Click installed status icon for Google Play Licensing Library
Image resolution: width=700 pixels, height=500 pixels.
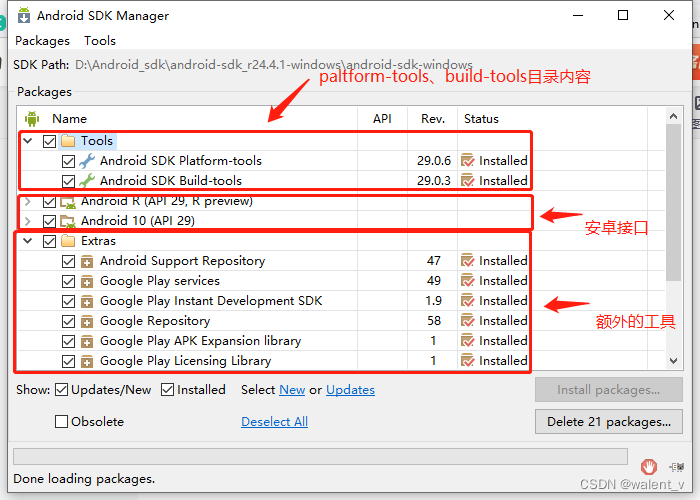(467, 360)
